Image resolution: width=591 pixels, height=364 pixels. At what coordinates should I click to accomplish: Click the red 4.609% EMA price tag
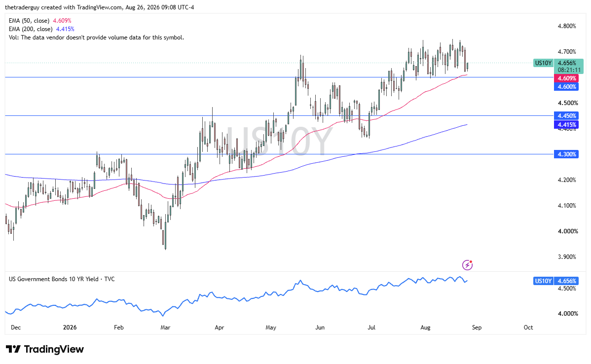[566, 78]
